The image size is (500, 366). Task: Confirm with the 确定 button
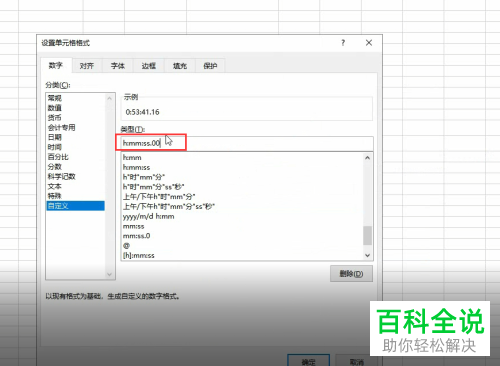point(309,361)
